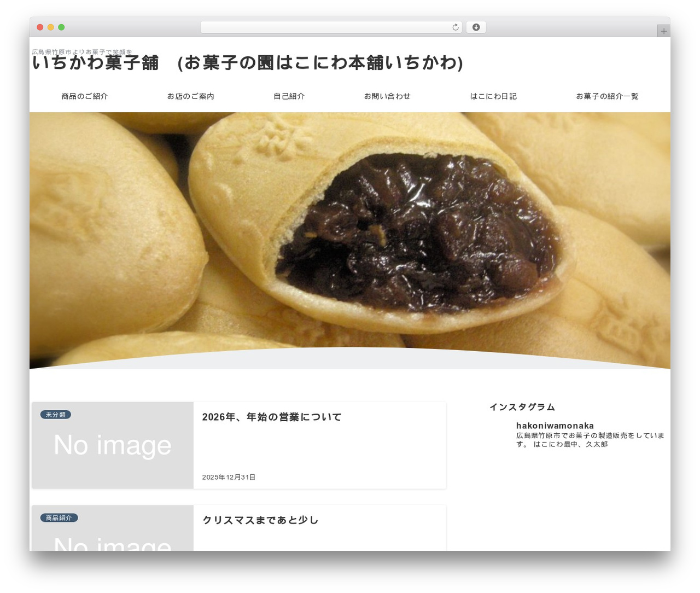Open the post クリスマスまであと少し
The height and width of the screenshot is (593, 700).
(x=260, y=520)
